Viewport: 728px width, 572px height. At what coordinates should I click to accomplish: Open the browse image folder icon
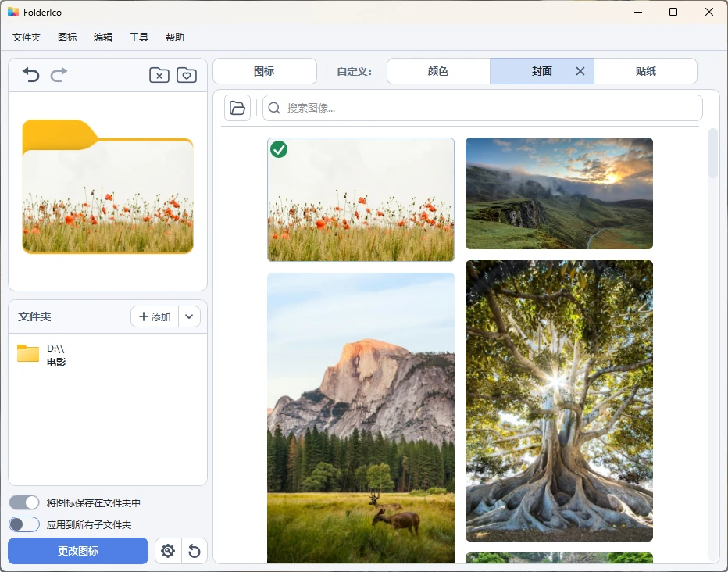pyautogui.click(x=237, y=108)
